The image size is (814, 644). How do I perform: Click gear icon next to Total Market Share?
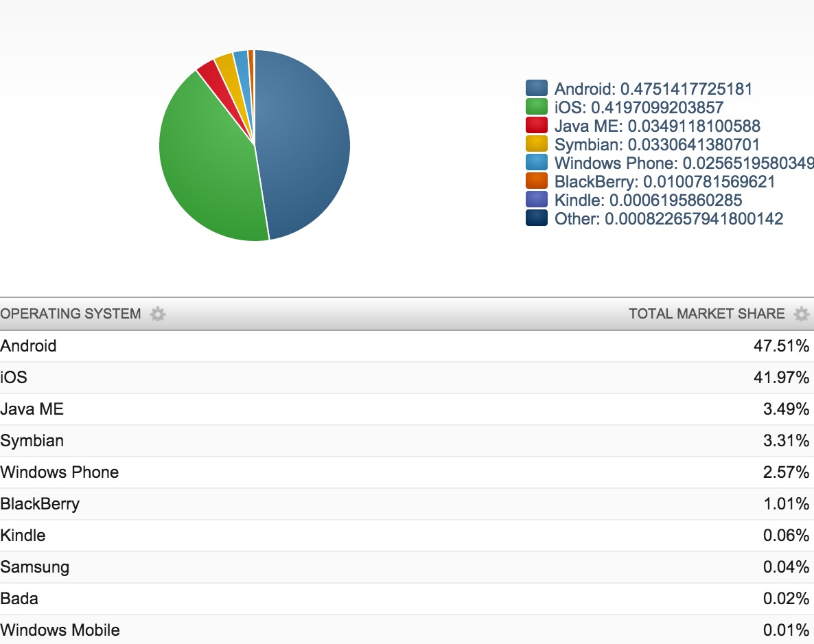[801, 314]
